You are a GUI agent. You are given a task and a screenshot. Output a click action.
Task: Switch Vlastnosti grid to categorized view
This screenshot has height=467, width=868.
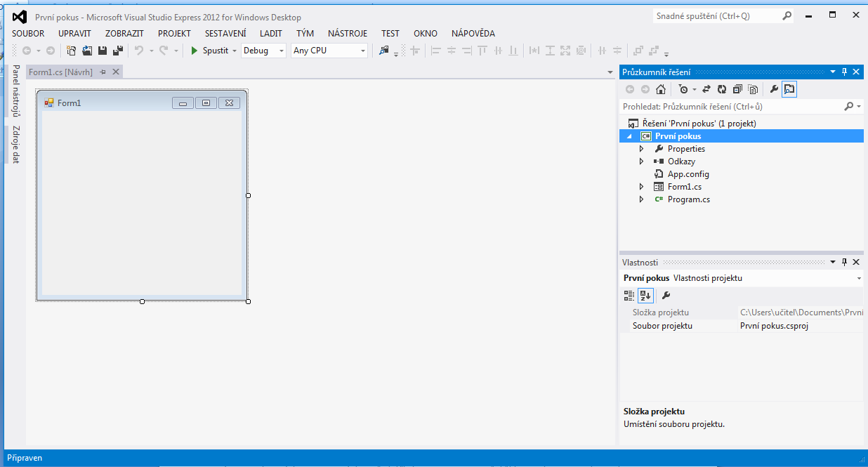tap(629, 296)
